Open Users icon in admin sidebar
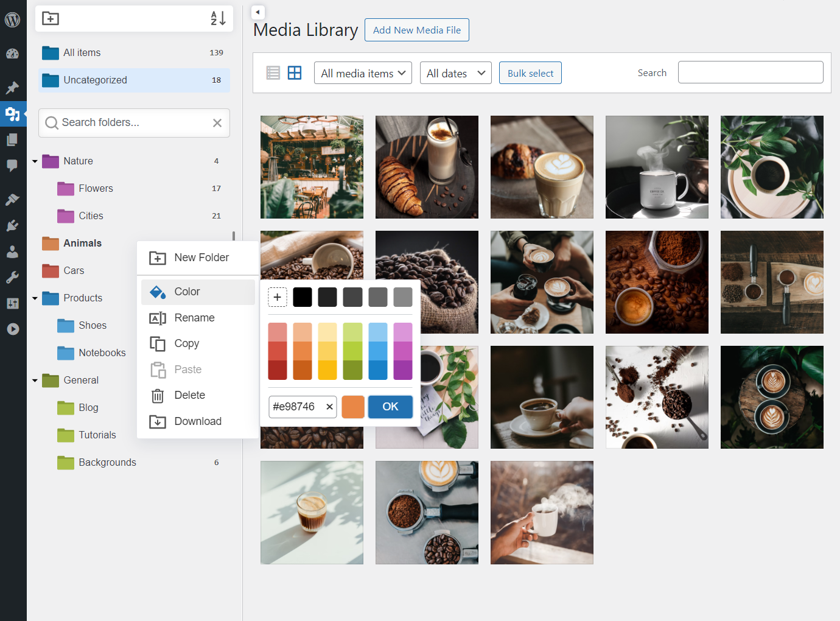Image resolution: width=840 pixels, height=621 pixels. 13,251
